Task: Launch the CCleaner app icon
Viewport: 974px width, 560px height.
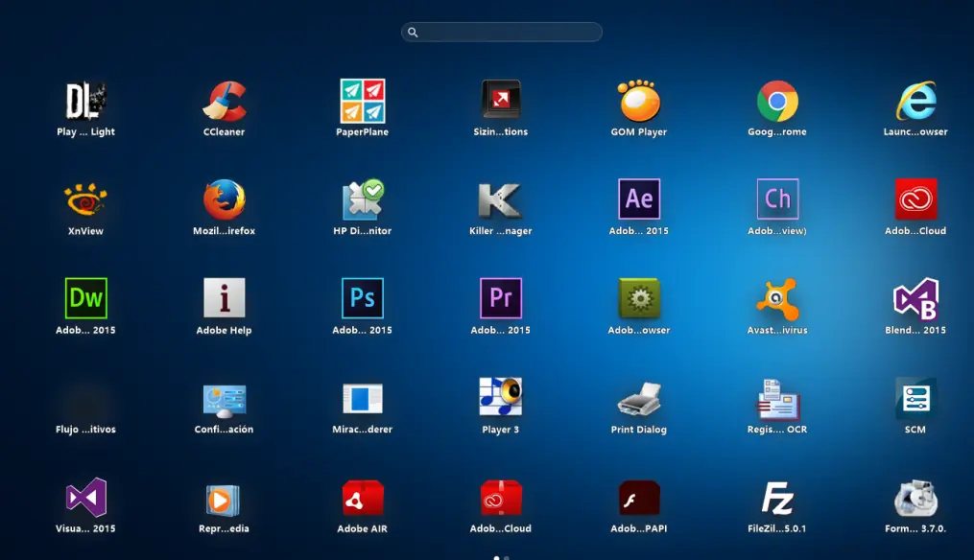Action: 225,102
